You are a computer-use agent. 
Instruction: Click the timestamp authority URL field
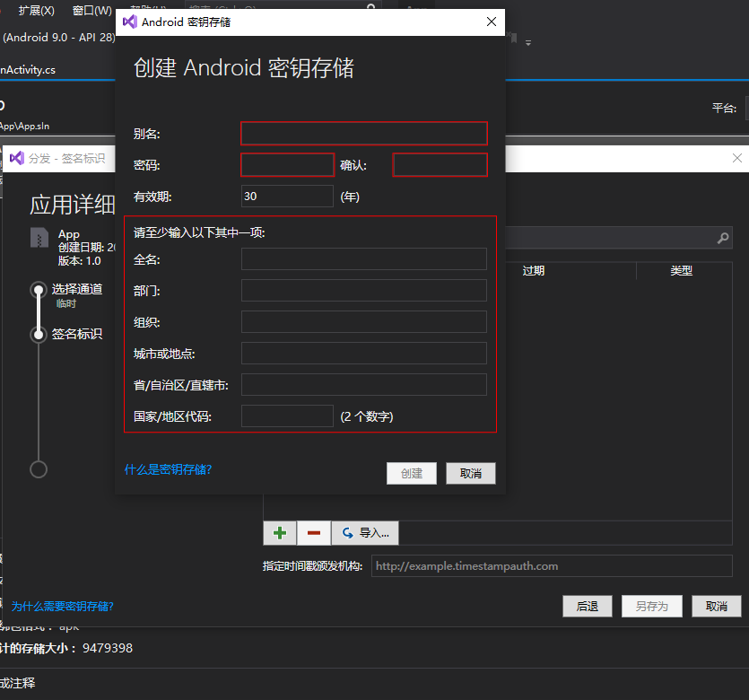click(x=551, y=566)
